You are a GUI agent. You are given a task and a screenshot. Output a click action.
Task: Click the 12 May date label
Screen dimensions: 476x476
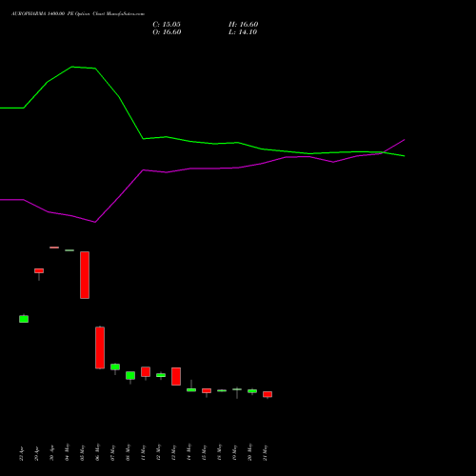click(158, 452)
